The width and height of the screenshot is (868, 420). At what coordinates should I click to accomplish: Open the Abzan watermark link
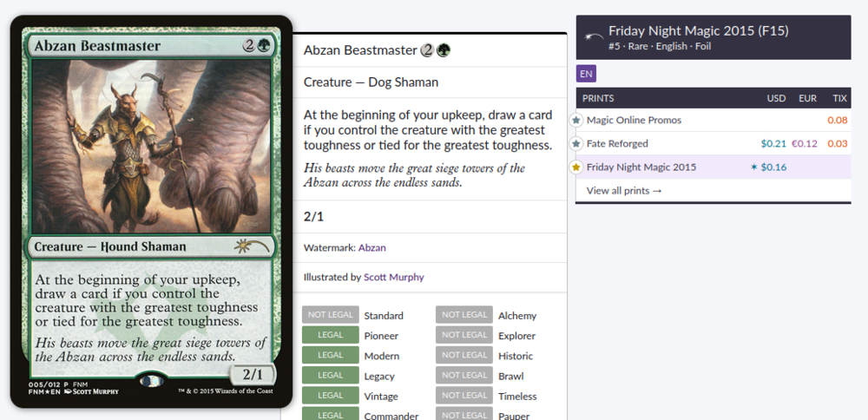tap(372, 248)
